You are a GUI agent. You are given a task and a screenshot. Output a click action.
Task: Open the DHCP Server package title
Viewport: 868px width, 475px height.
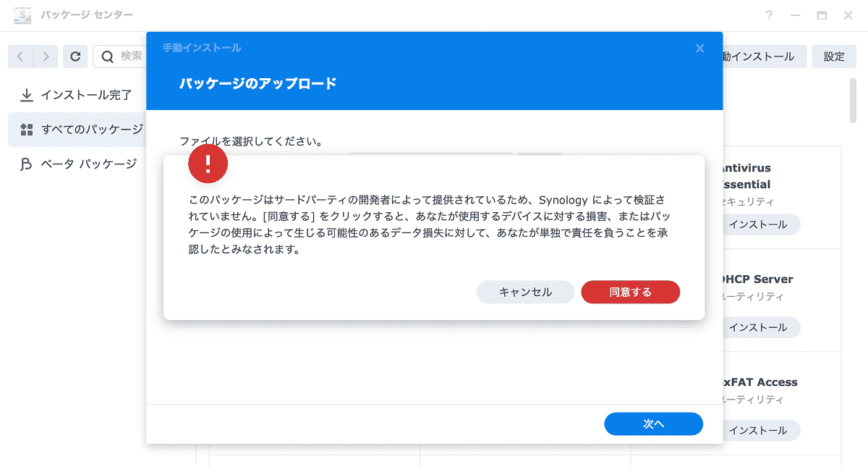pos(757,279)
